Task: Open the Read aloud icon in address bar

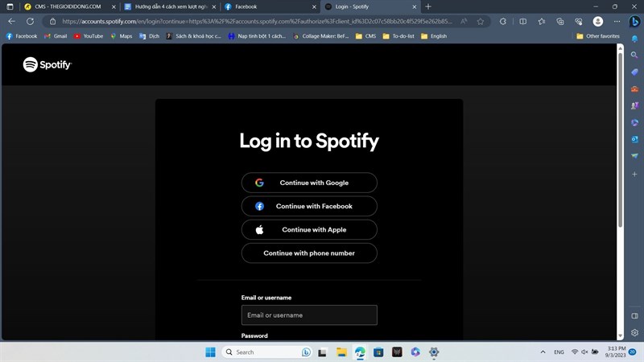Action: (x=464, y=22)
